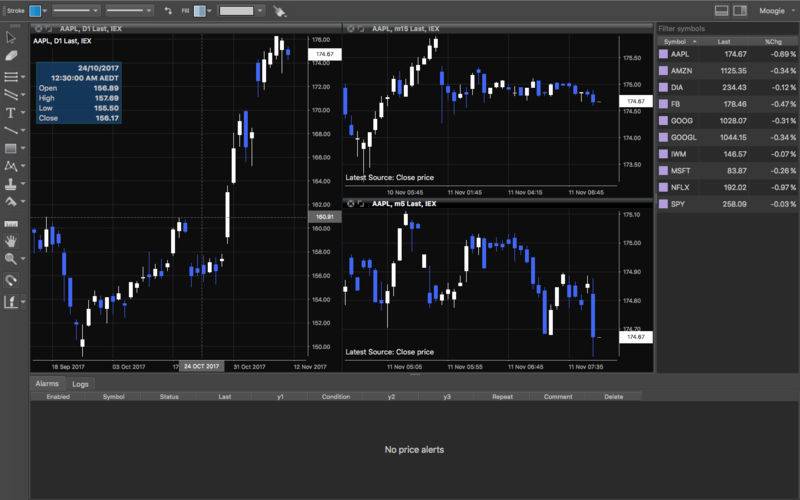Select the horizontal lines drawing tool
Image resolution: width=800 pixels, height=500 pixels.
click(x=11, y=77)
